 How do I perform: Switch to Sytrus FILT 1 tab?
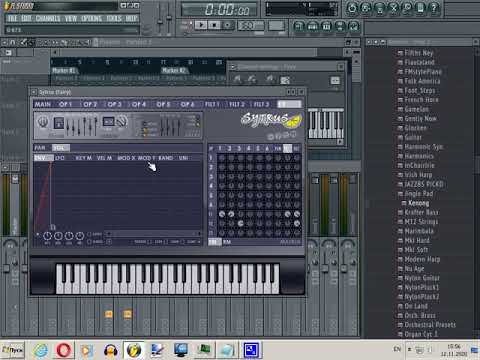pyautogui.click(x=212, y=104)
